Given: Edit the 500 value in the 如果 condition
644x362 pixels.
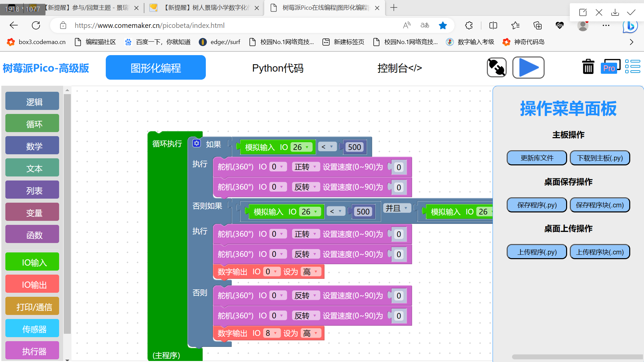Looking at the screenshot, I should tap(354, 147).
